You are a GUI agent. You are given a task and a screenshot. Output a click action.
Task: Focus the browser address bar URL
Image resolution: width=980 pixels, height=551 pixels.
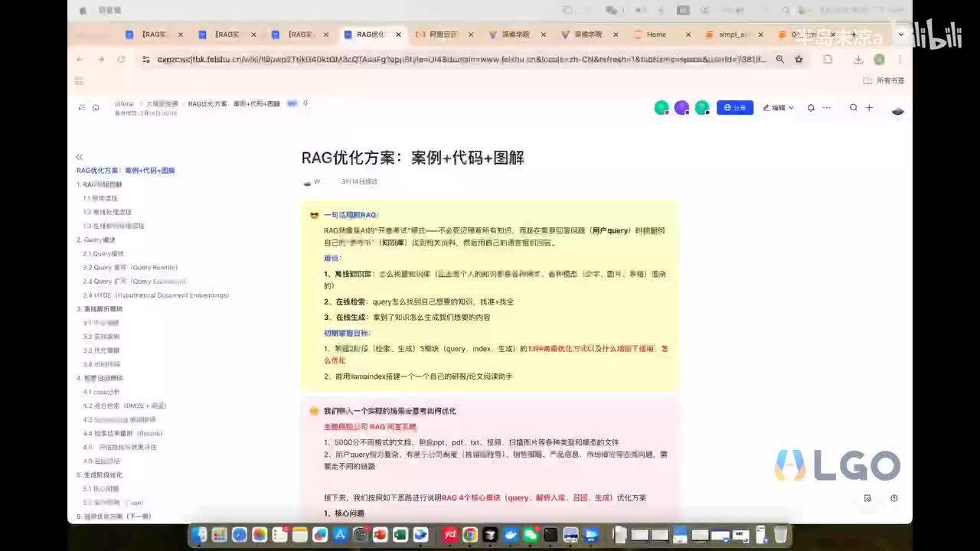(x=462, y=59)
